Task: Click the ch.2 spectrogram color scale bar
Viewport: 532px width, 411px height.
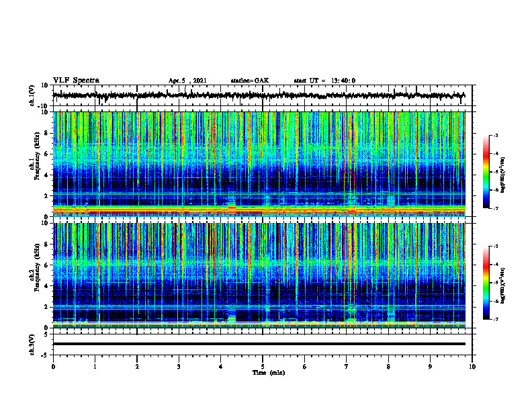Action: click(486, 283)
